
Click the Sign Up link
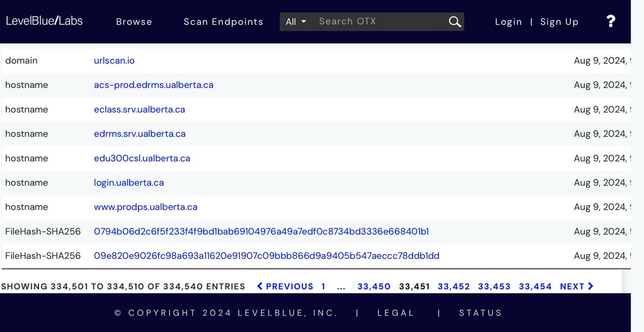click(x=559, y=22)
